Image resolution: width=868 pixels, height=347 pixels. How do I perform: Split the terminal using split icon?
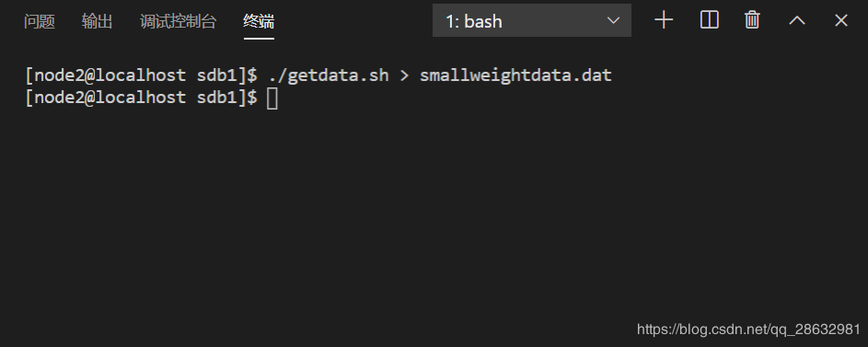(x=709, y=20)
